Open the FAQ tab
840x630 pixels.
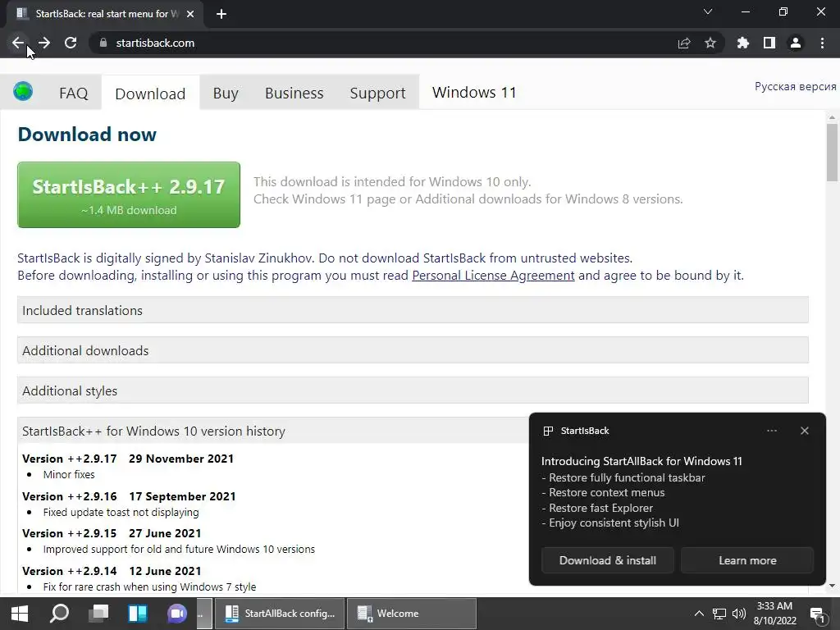pyautogui.click(x=73, y=93)
